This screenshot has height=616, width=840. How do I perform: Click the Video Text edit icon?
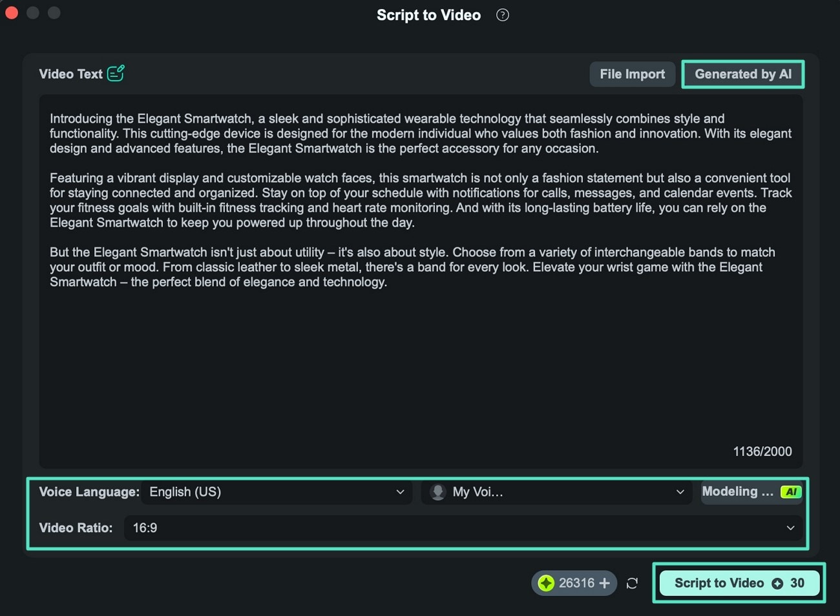116,74
